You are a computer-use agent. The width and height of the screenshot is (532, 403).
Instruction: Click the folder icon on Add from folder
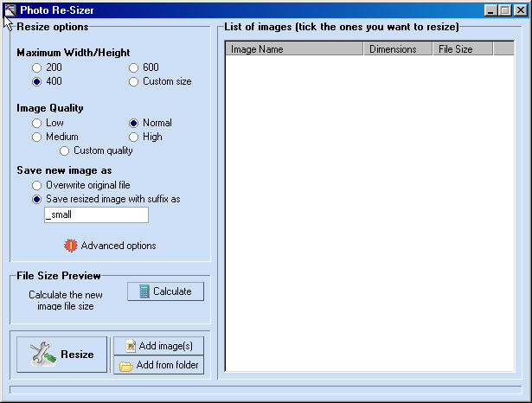126,365
